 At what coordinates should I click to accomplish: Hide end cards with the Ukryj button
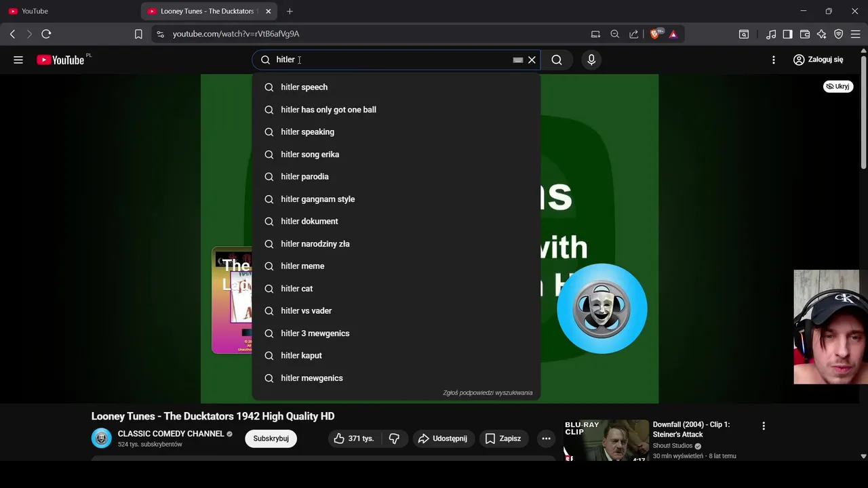pos(838,86)
